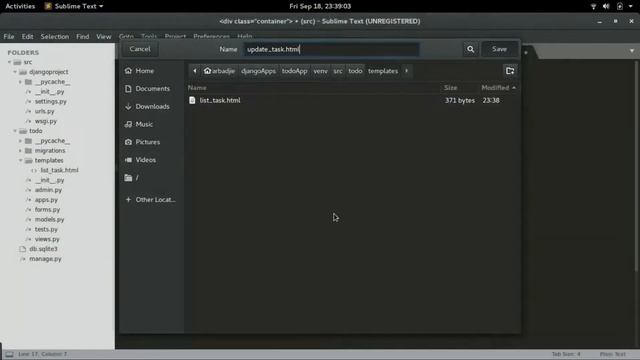Click the Documents icon in places sidebar
The image size is (640, 360).
click(x=128, y=89)
